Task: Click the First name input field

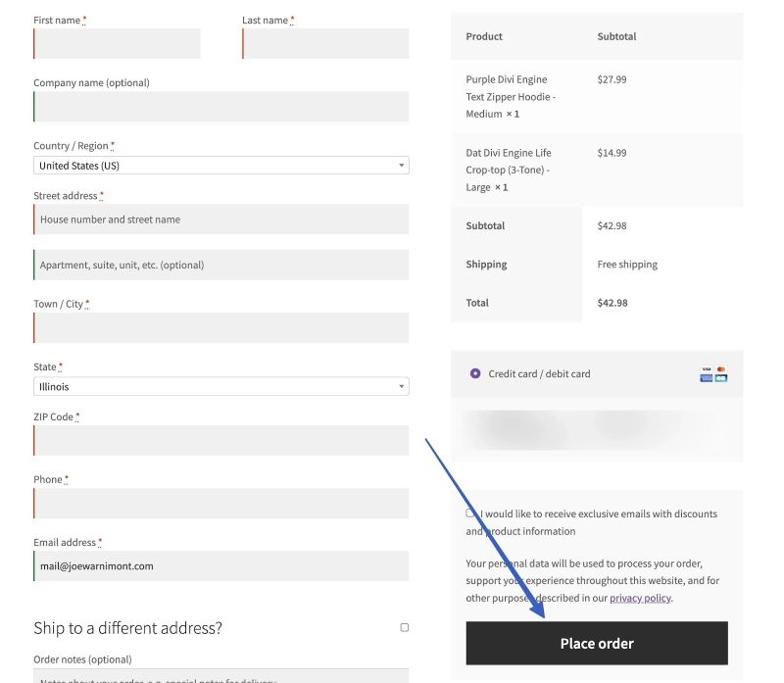Action: 117,43
